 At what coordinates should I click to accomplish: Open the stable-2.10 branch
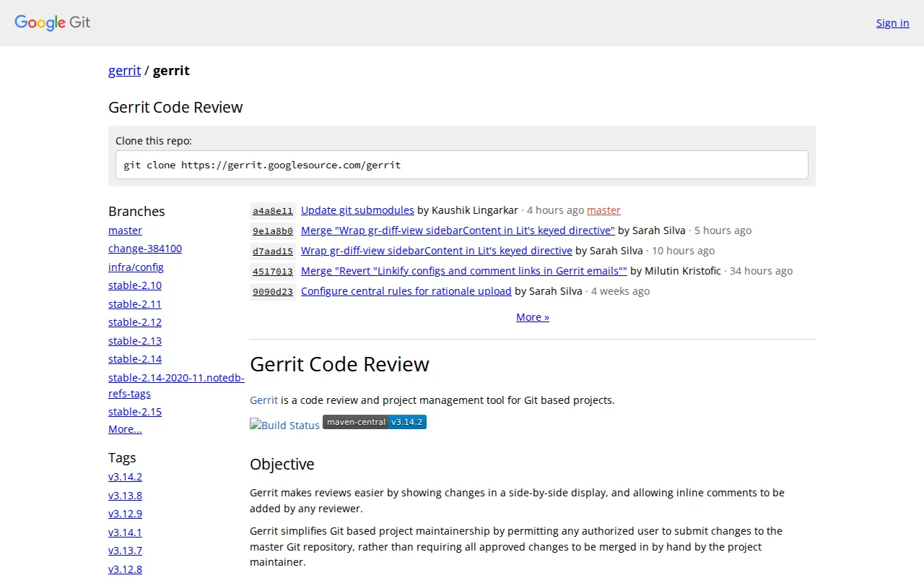135,285
